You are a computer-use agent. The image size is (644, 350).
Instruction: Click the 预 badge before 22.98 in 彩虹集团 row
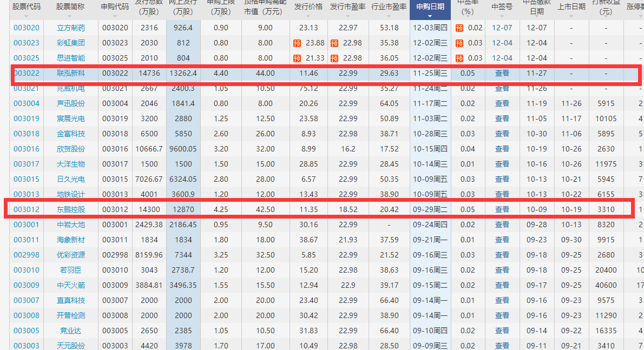[334, 43]
